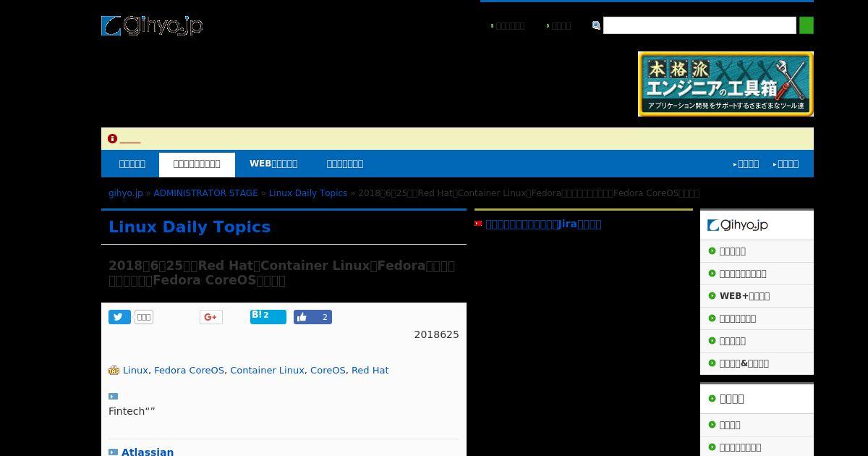The height and width of the screenshot is (456, 868).
Task: Click the large Linux Daily Topics heading
Action: click(x=190, y=227)
